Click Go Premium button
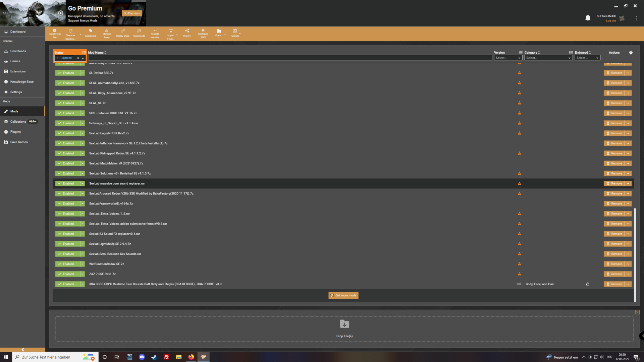 coord(132,13)
